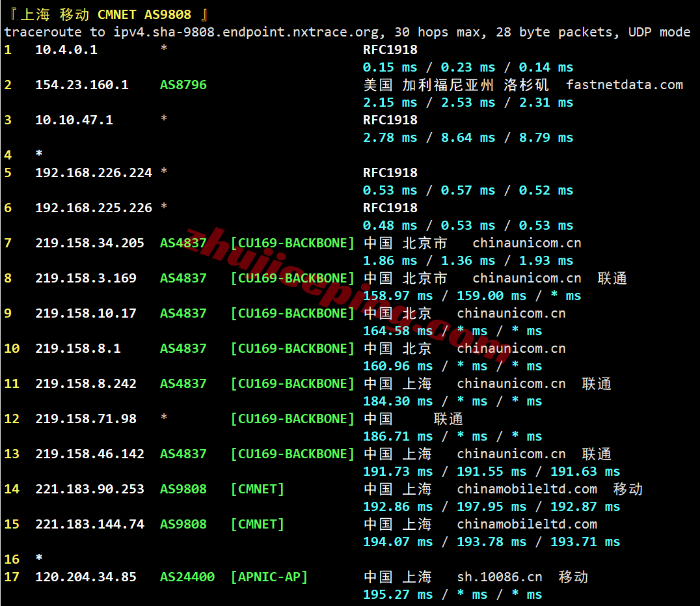Viewport: 700px width, 606px height.
Task: Select the location text 美国 加利福尼亚州 洛杉矶
Action: 456,85
